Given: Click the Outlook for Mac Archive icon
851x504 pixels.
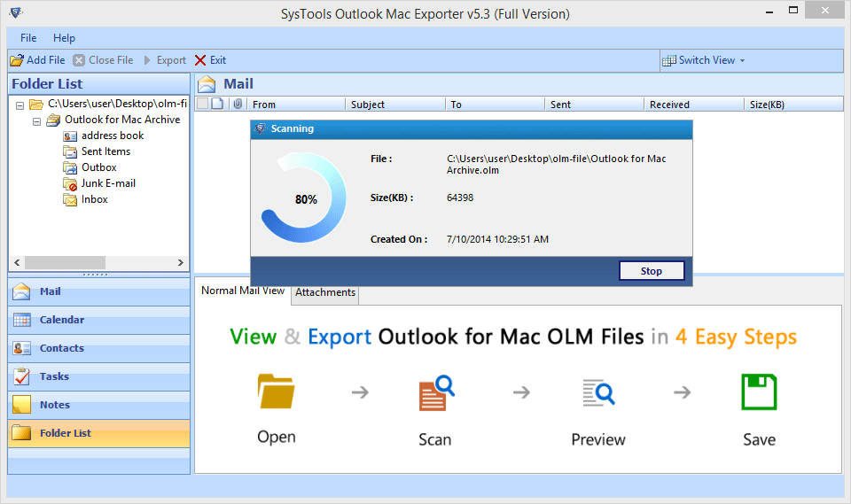Looking at the screenshot, I should 53,120.
